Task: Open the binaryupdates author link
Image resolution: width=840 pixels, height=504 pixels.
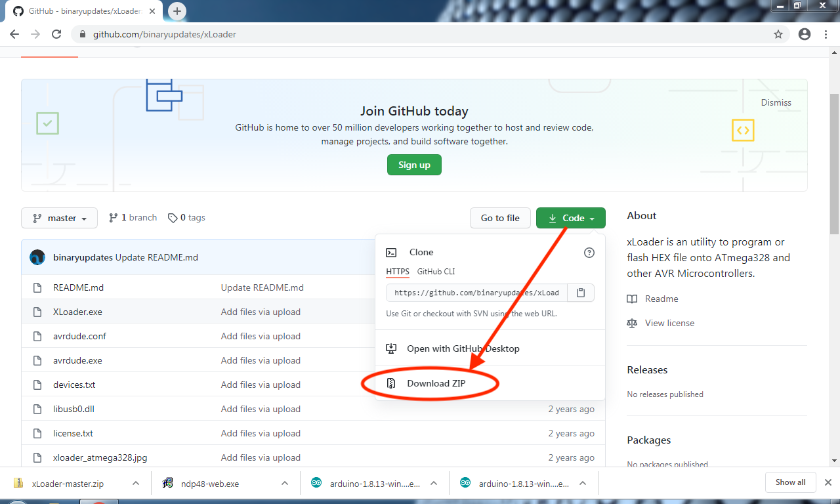Action: point(83,257)
